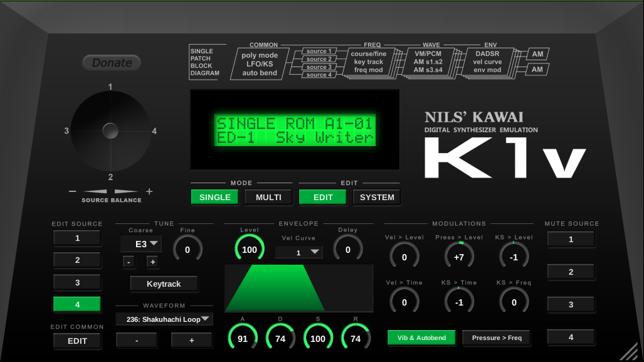Image resolution: width=644 pixels, height=362 pixels.
Task: Select edit source 3
Action: (x=77, y=283)
